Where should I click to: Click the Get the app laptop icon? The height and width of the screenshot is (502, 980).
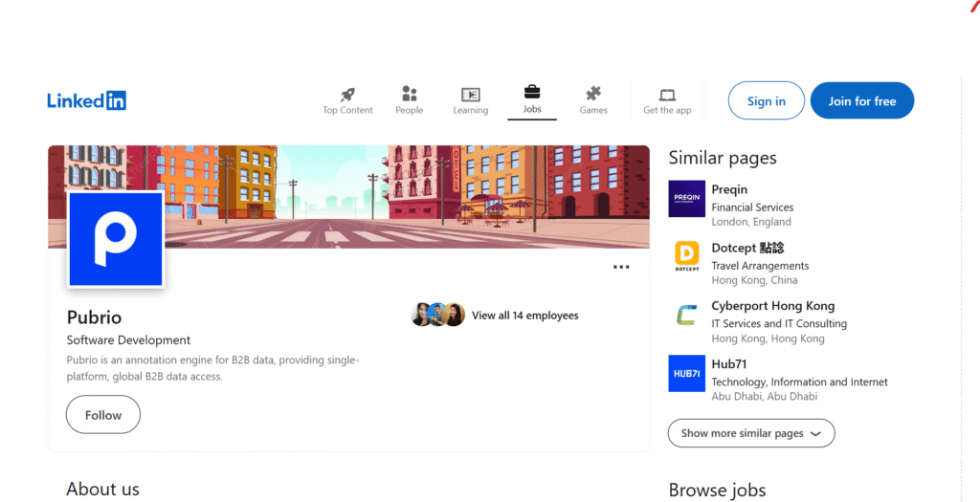pyautogui.click(x=667, y=96)
